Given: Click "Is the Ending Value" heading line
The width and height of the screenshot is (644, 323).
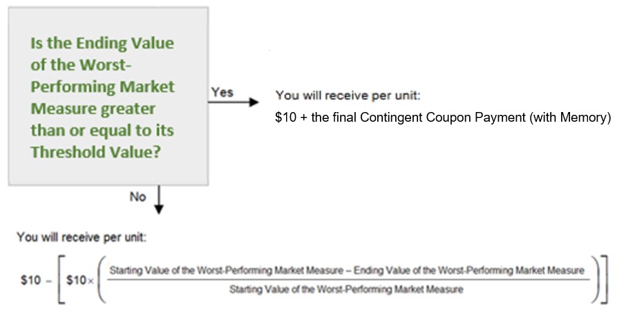Looking at the screenshot, I should 102,43.
